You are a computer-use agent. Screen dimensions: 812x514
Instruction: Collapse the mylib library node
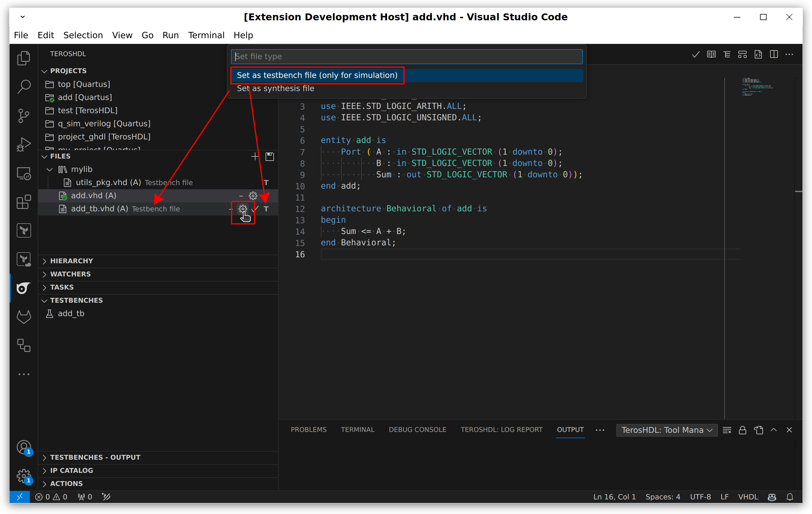click(x=50, y=169)
